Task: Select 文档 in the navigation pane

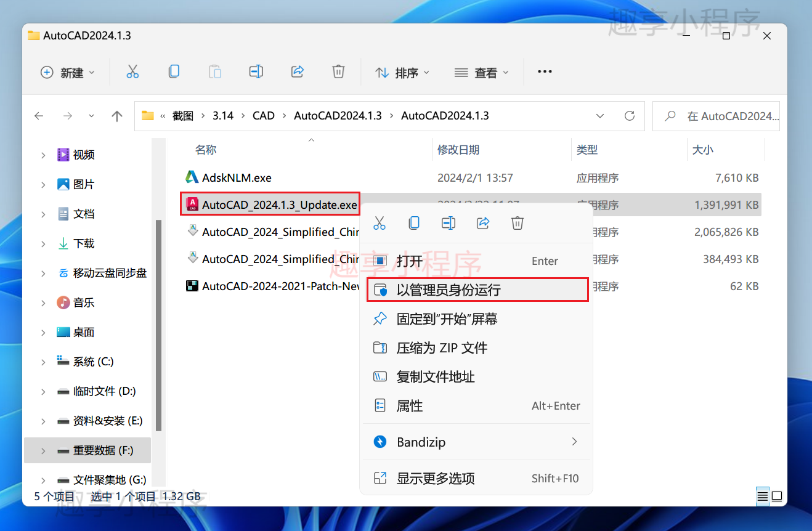Action: pos(84,214)
